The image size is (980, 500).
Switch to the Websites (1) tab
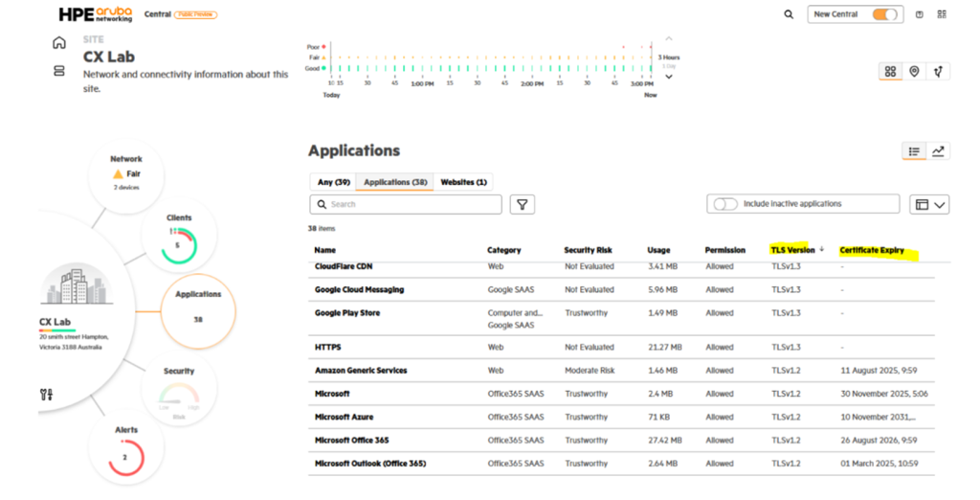click(x=463, y=182)
